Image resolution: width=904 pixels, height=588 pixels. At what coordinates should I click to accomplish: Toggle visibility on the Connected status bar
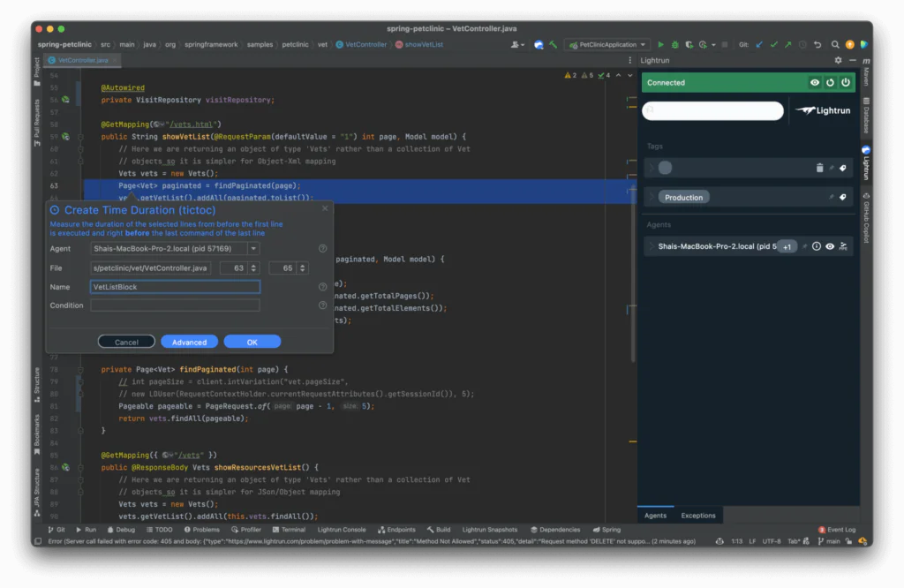pos(815,82)
